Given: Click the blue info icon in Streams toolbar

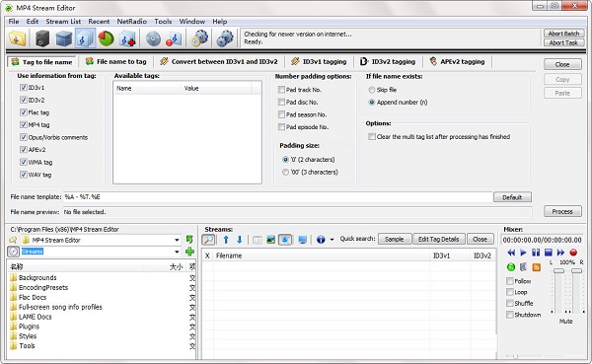Looking at the screenshot, I should [321, 240].
